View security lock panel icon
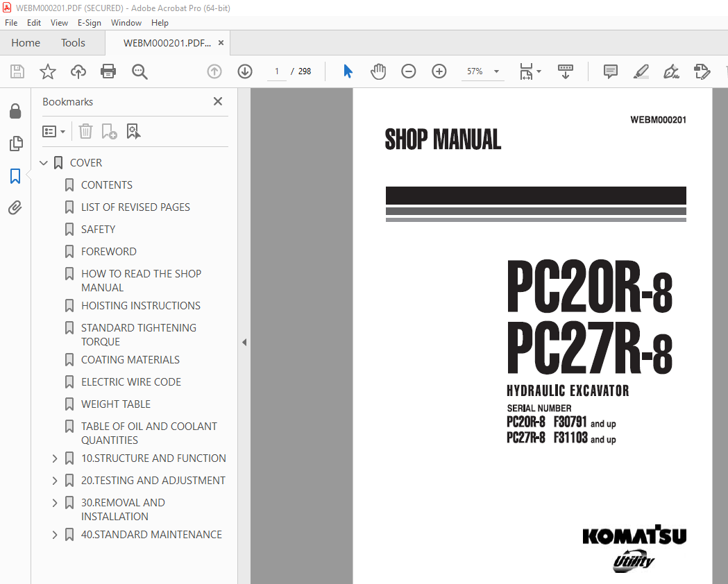 click(15, 111)
